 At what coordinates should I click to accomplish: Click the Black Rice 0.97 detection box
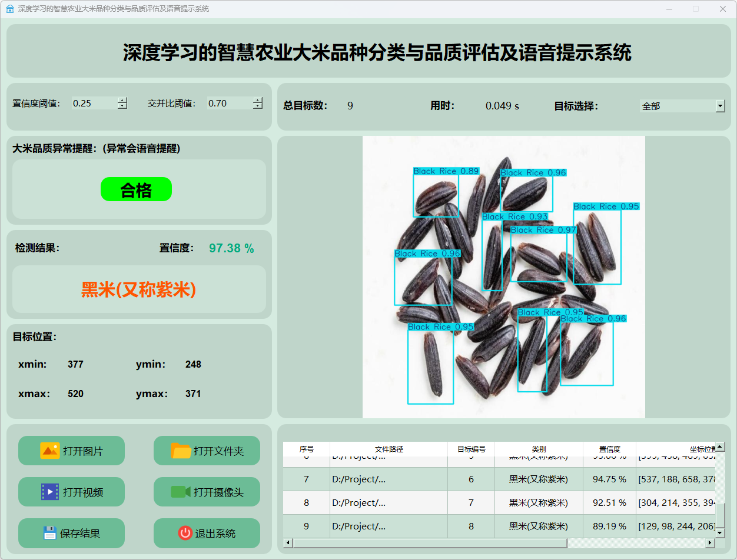(538, 256)
